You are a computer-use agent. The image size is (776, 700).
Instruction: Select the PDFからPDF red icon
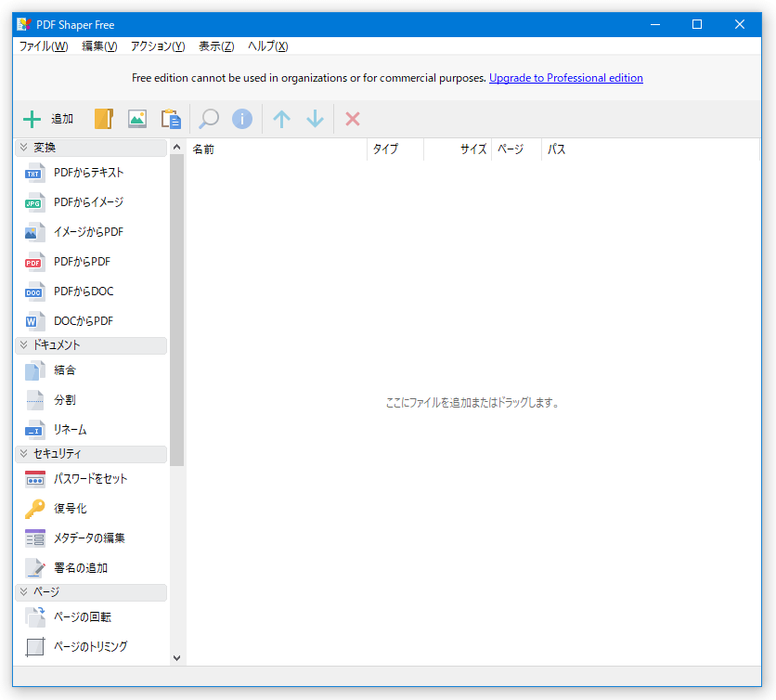[x=34, y=262]
